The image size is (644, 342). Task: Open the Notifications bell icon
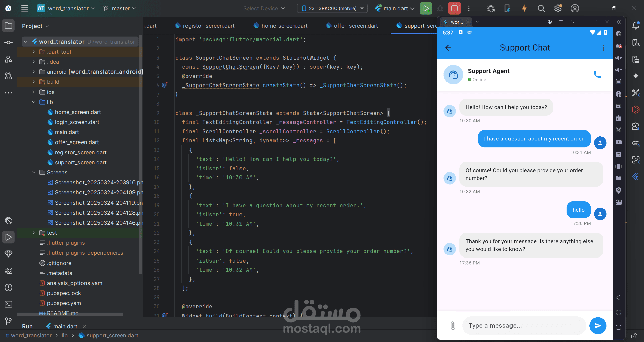(636, 26)
